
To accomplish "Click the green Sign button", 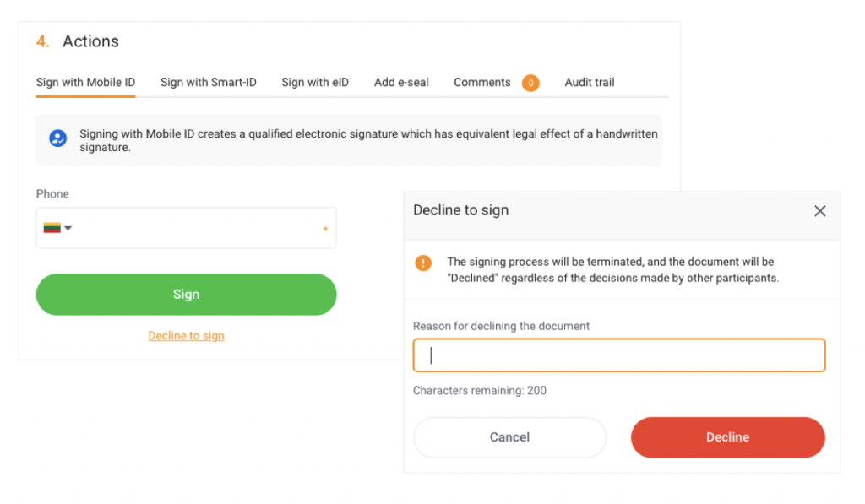I will click(187, 295).
